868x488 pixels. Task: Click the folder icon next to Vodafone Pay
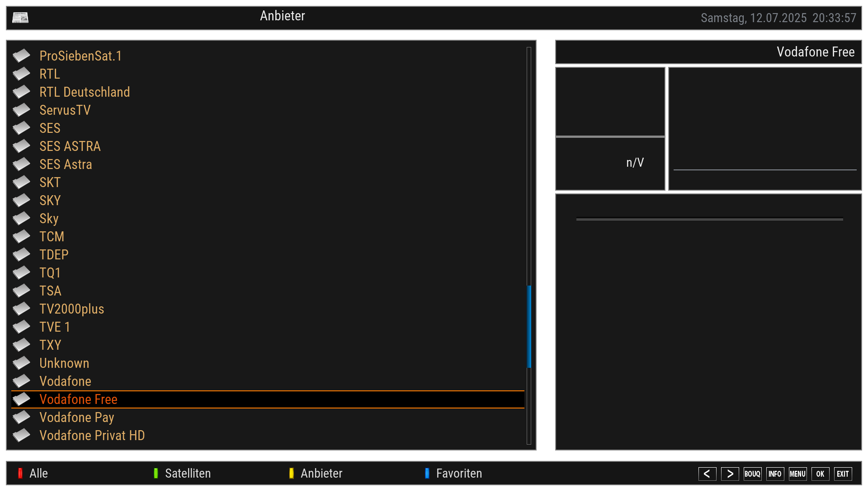tap(21, 417)
